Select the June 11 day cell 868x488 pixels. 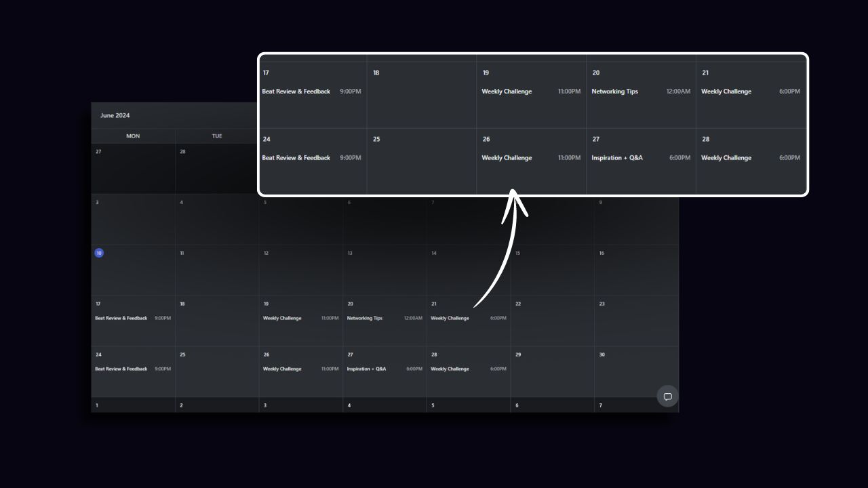coord(217,270)
